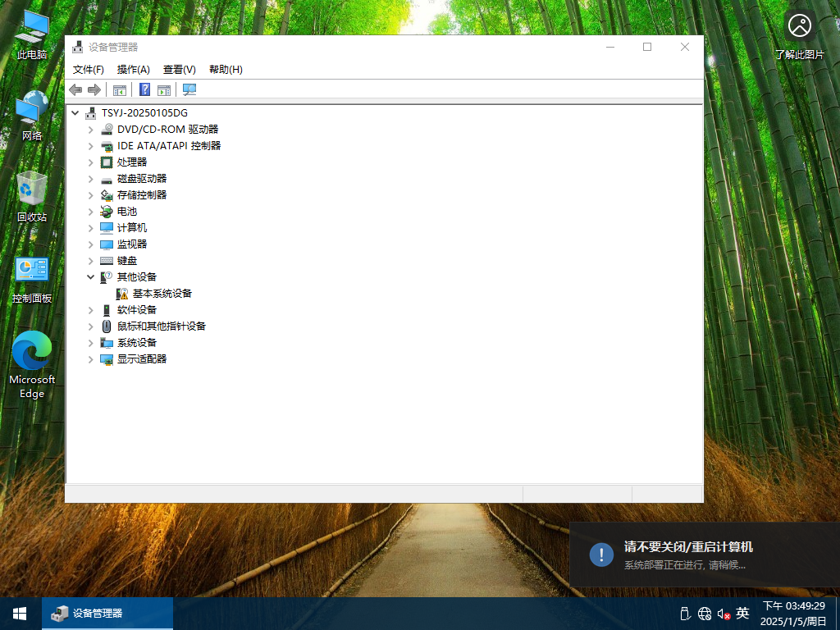This screenshot has height=630, width=840.
Task: Click the USB device tray icon
Action: pyautogui.click(x=685, y=614)
